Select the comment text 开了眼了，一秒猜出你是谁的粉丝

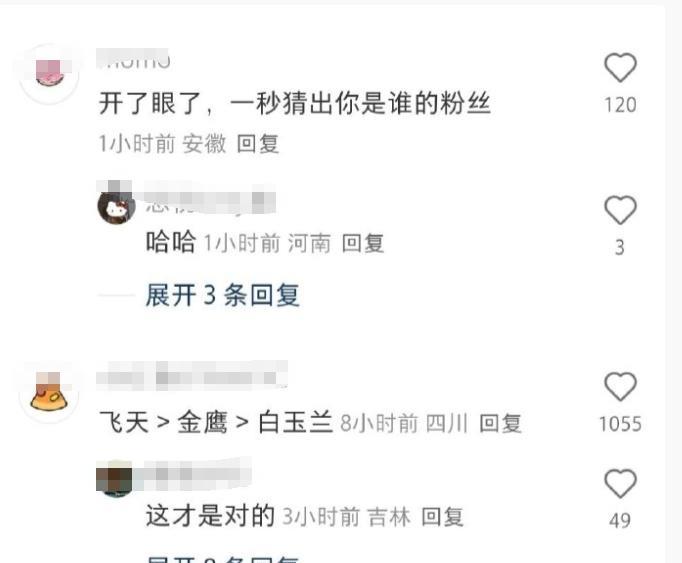[x=295, y=104]
